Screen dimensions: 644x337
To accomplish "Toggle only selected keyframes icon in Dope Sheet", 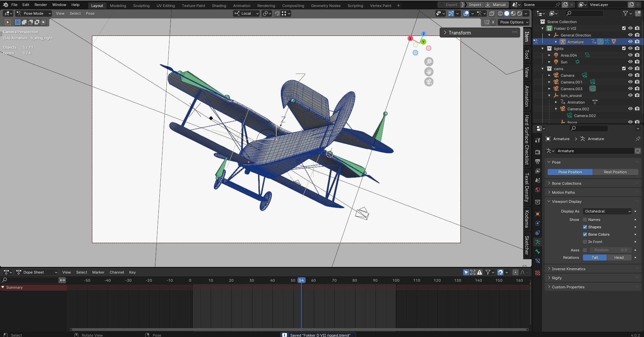I will pyautogui.click(x=466, y=272).
